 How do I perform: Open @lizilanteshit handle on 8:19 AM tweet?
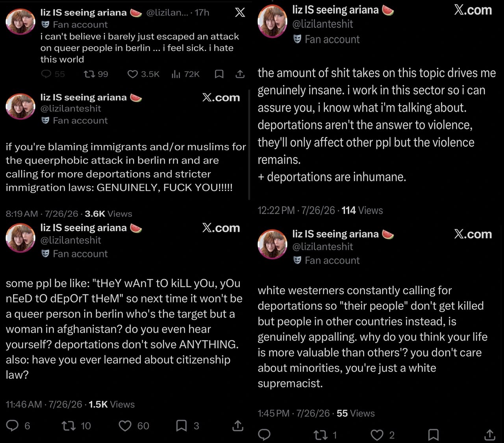coord(71,109)
